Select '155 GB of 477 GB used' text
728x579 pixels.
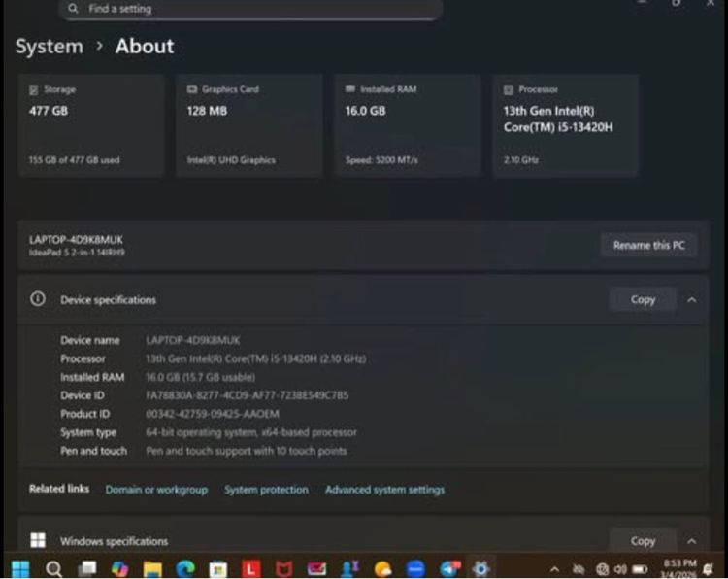pyautogui.click(x=75, y=160)
